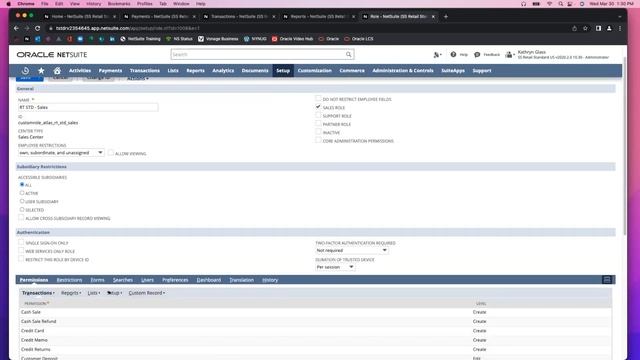This screenshot has width=640, height=360.
Task: Reload the page with the refresh icon
Action: click(38, 28)
